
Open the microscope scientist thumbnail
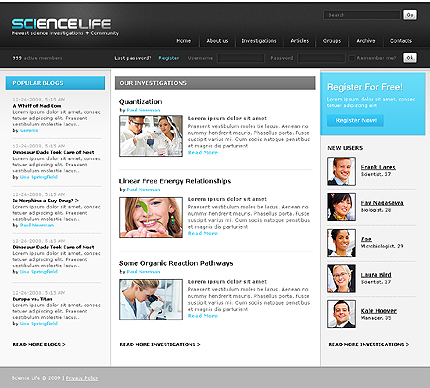(x=151, y=299)
